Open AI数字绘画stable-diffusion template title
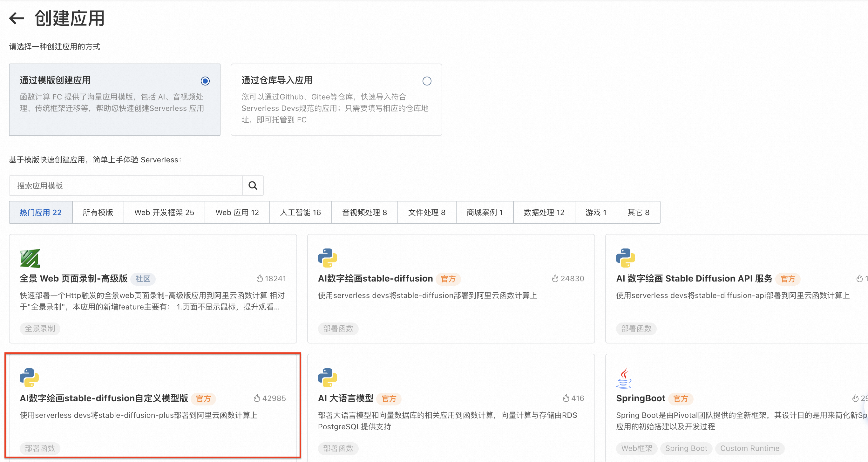 tap(375, 278)
